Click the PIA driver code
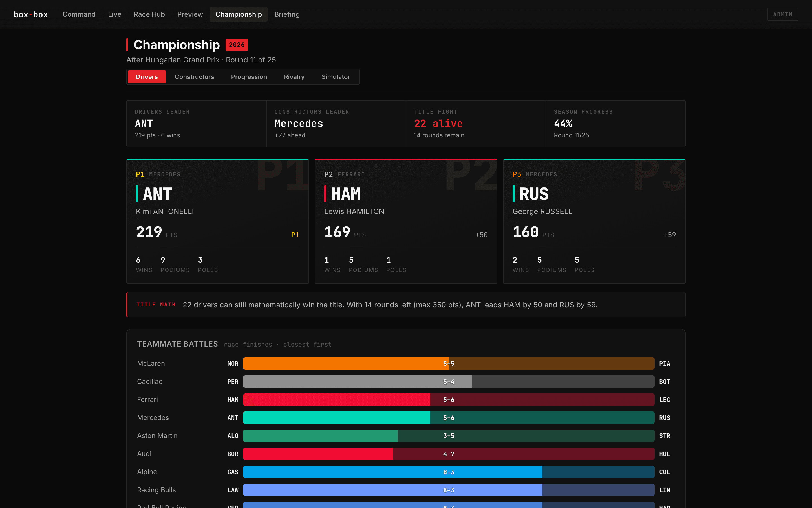The height and width of the screenshot is (508, 812). coord(665,364)
